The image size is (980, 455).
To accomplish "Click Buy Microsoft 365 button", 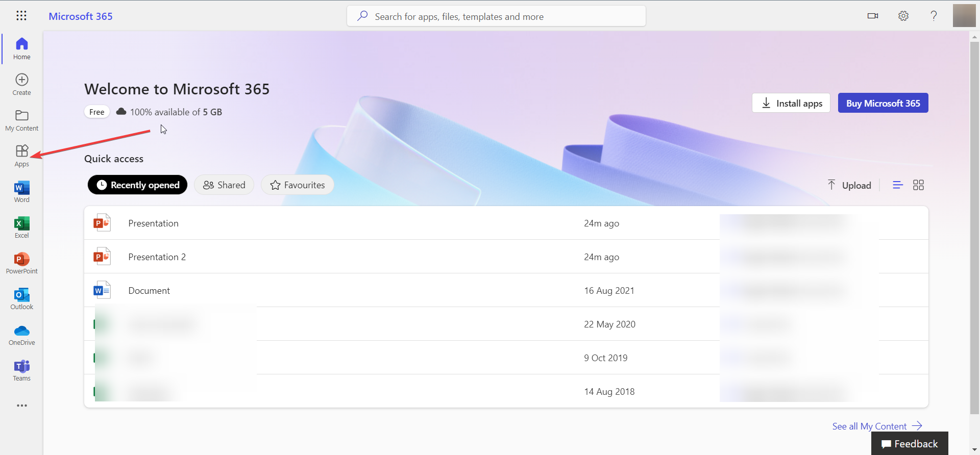I will (x=883, y=103).
